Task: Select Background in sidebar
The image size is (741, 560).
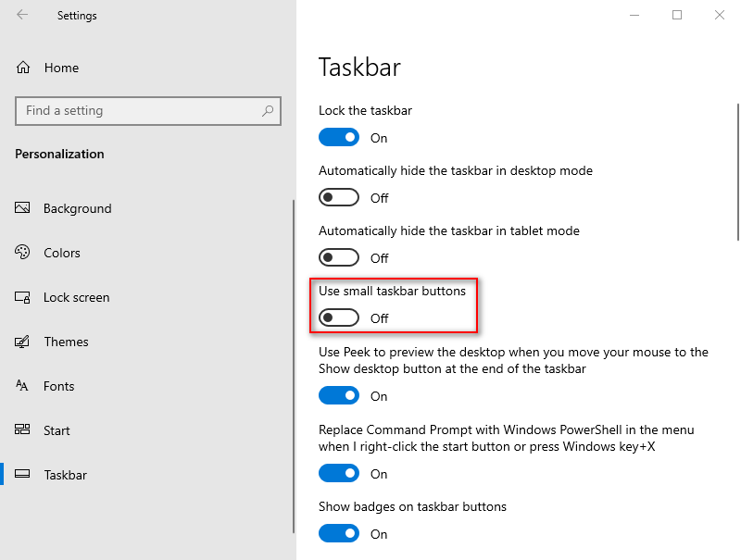Action: (78, 208)
